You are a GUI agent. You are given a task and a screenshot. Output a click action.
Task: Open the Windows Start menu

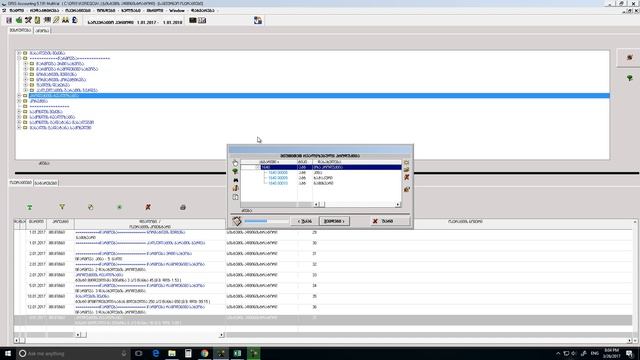(8, 353)
